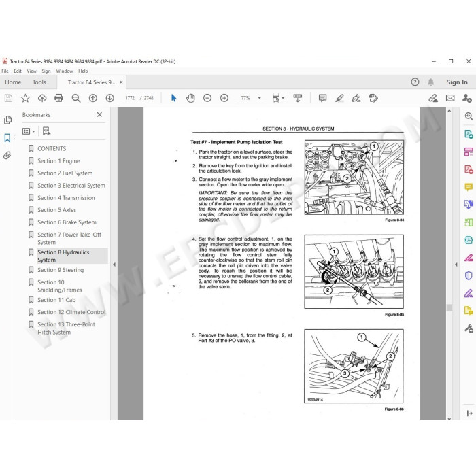Star this file as favorite
476x476 pixels.
point(25,98)
